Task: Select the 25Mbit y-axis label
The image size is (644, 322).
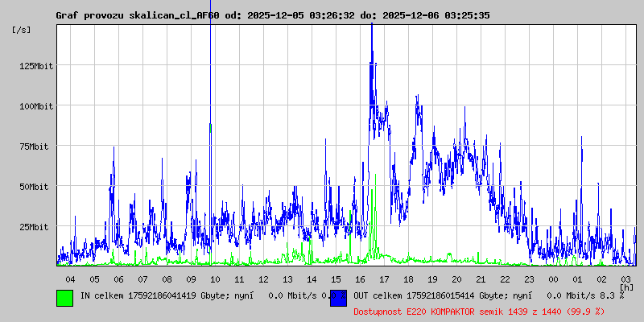Action: click(x=36, y=227)
